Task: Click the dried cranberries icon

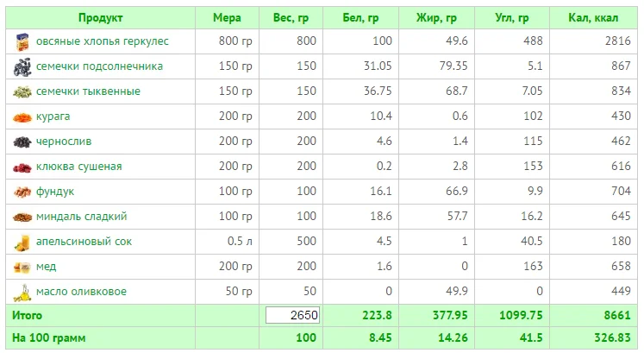Action: point(22,167)
